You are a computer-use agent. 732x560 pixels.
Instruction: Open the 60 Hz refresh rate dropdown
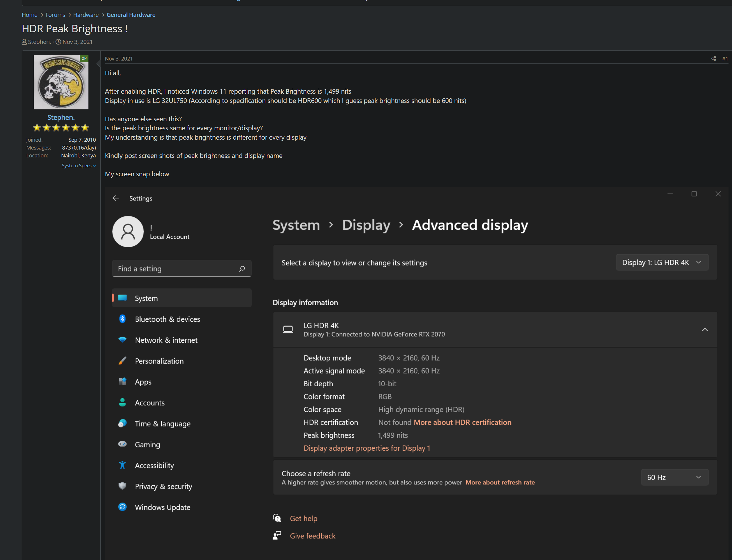click(674, 477)
